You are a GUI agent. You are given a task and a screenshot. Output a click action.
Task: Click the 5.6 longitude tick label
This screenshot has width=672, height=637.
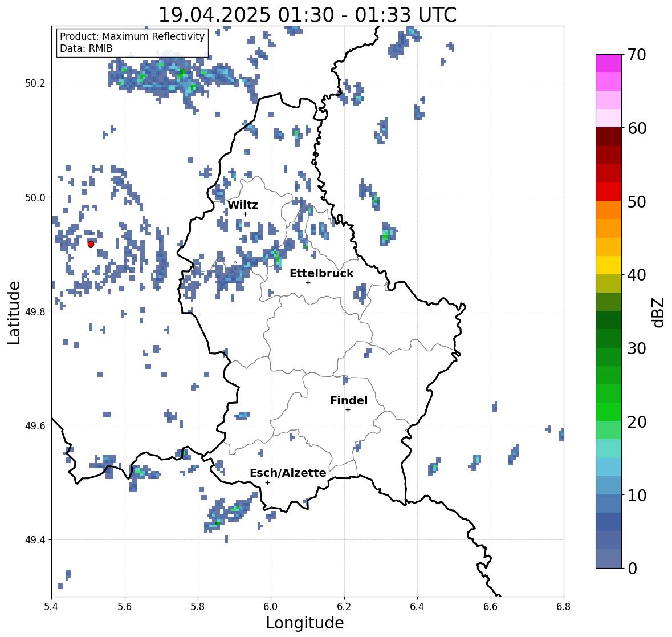[125, 606]
